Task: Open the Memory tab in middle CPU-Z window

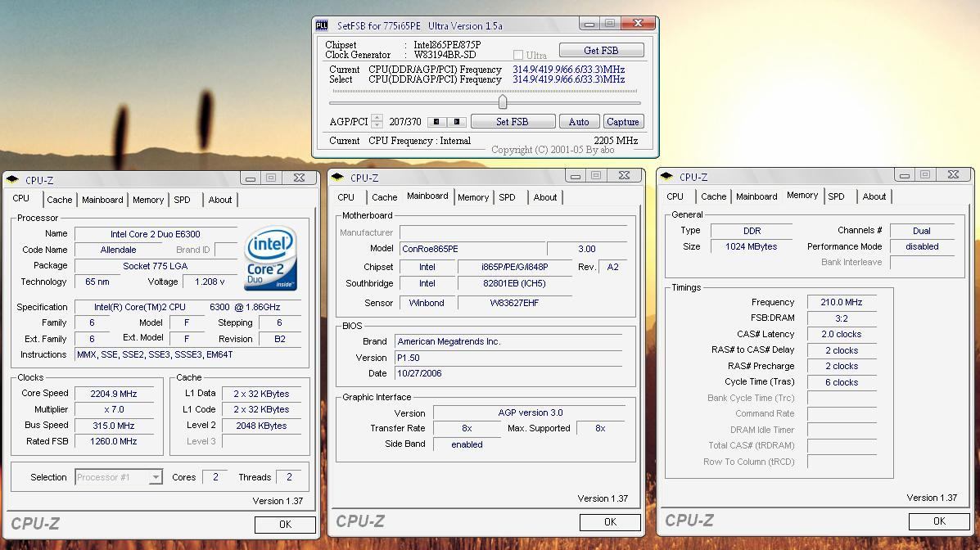Action: (x=473, y=197)
